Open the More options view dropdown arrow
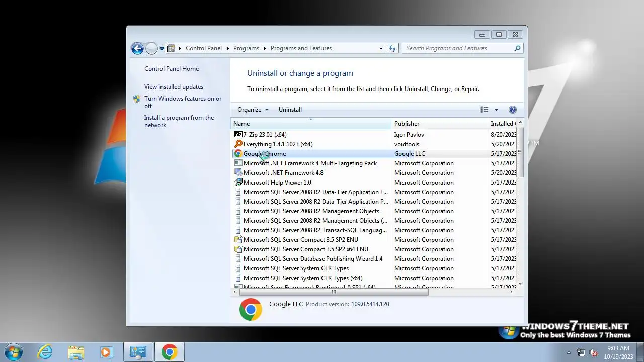The image size is (644, 362). click(496, 110)
